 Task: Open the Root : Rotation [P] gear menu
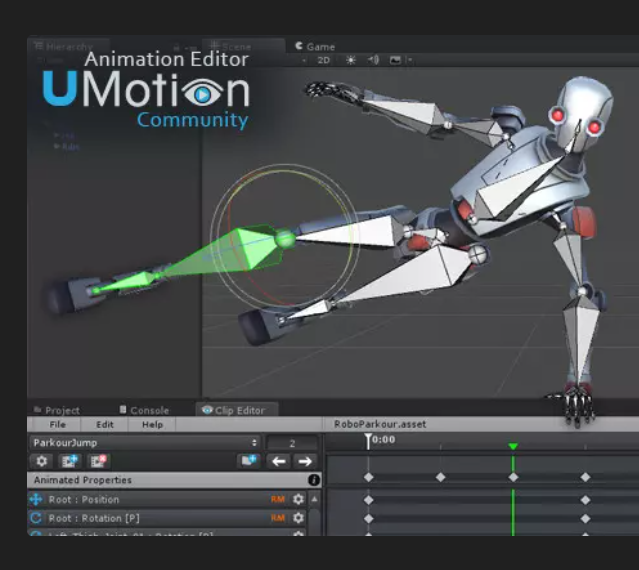[298, 518]
